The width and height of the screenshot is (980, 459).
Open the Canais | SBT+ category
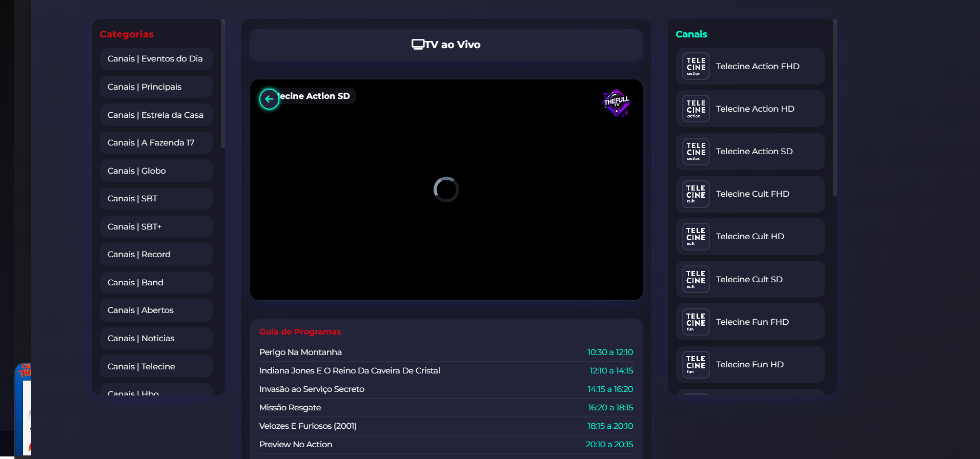tap(156, 226)
